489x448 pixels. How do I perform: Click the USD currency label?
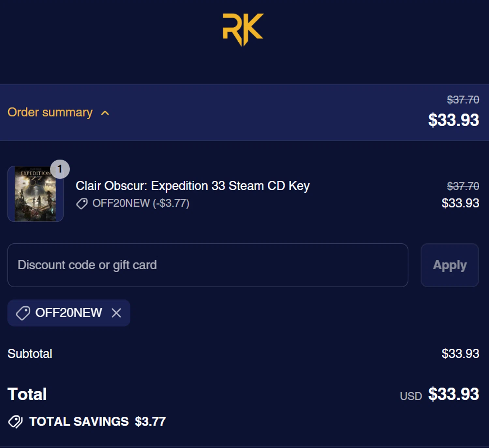point(411,396)
